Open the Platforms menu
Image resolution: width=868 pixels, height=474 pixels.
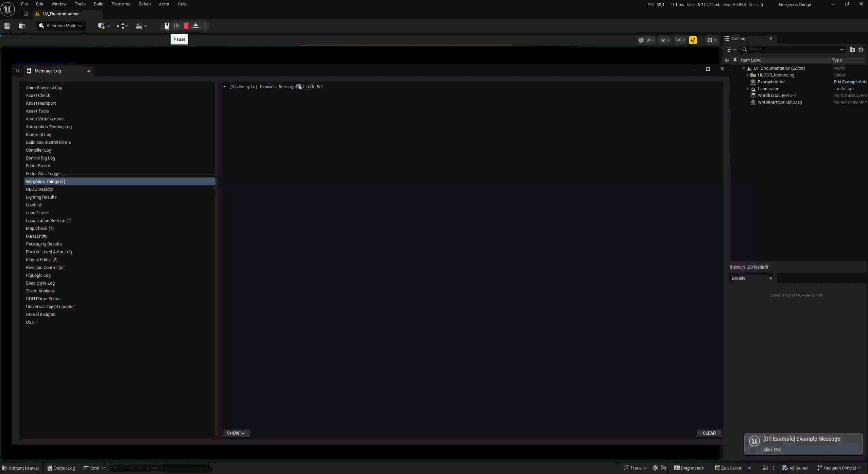tap(121, 4)
